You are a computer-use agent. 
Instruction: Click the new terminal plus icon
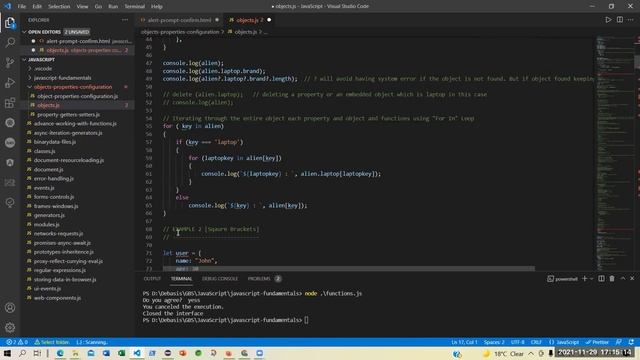click(x=584, y=278)
